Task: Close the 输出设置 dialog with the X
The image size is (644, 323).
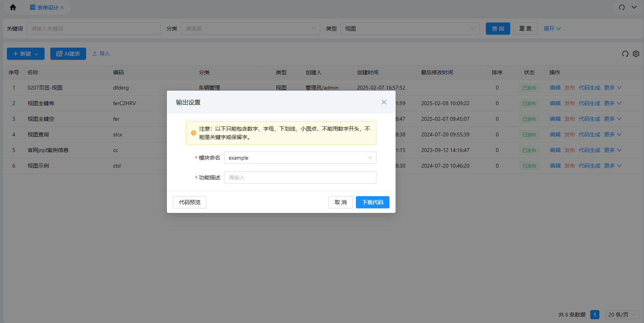Action: coord(384,102)
